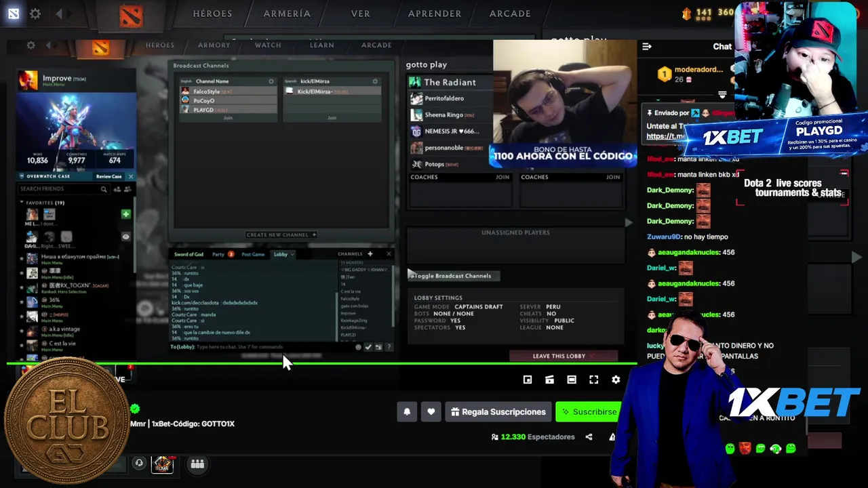The width and height of the screenshot is (868, 488).
Task: Open inner WATCH tab
Action: 268,45
